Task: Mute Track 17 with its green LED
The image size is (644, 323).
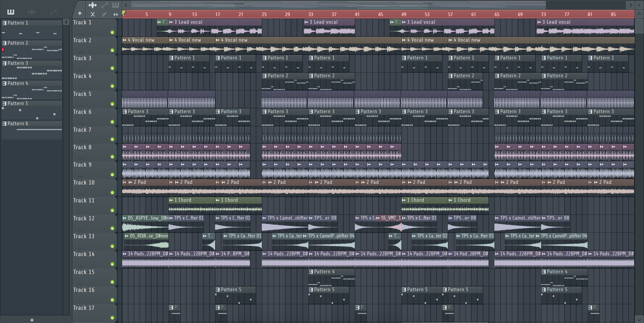Action: (112, 318)
